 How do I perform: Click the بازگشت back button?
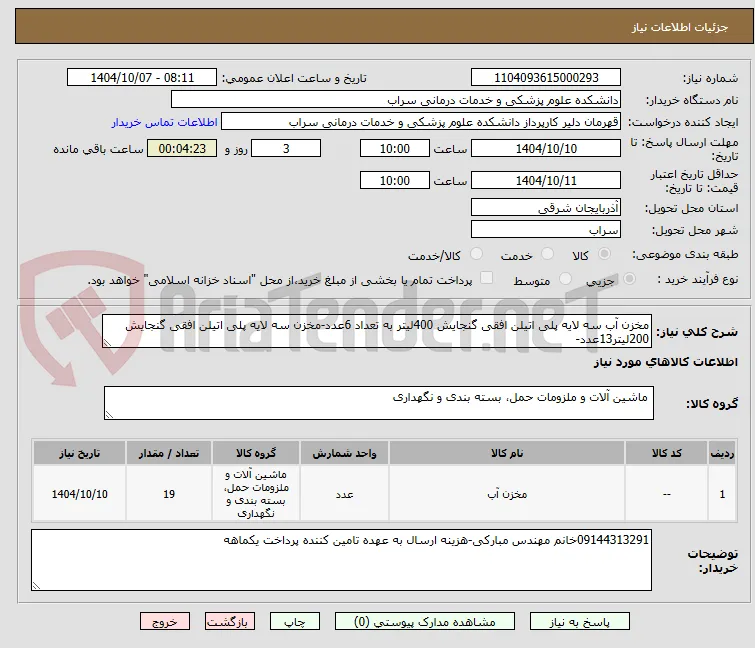coord(230,622)
